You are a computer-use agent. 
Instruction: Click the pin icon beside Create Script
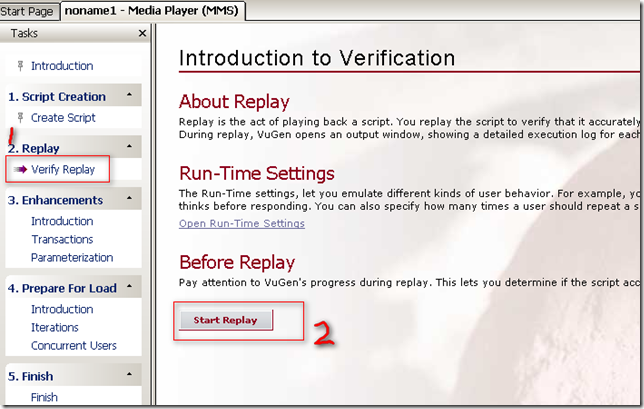(20, 117)
